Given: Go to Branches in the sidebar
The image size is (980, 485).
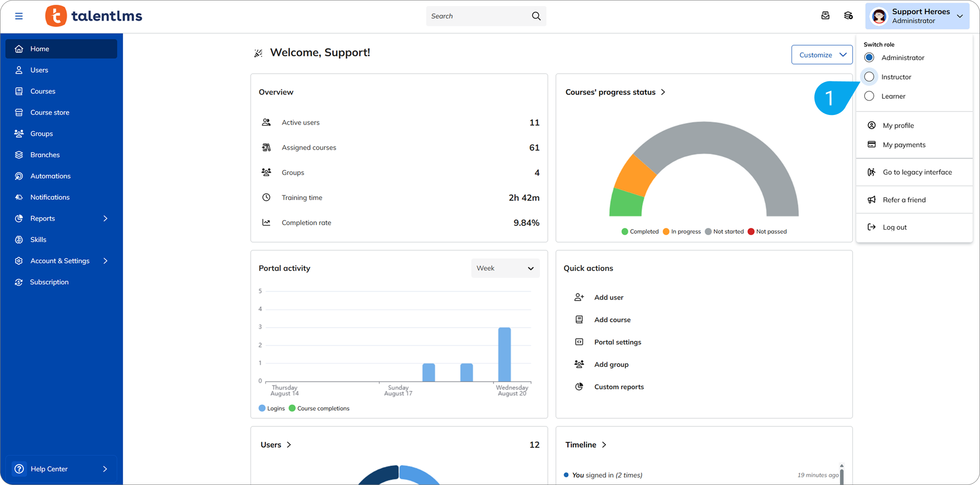Looking at the screenshot, I should pos(45,155).
